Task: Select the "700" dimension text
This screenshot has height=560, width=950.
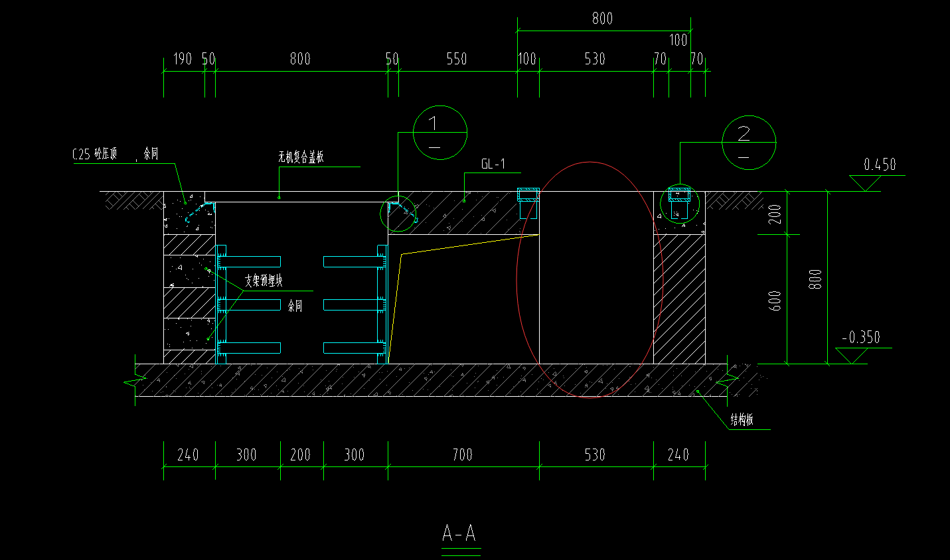Action: (x=463, y=455)
